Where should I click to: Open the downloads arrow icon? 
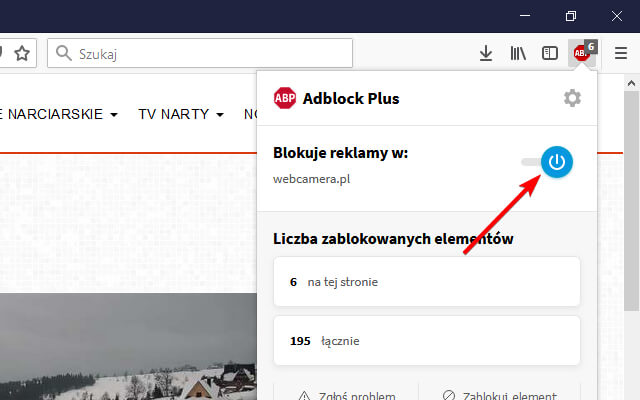[486, 53]
